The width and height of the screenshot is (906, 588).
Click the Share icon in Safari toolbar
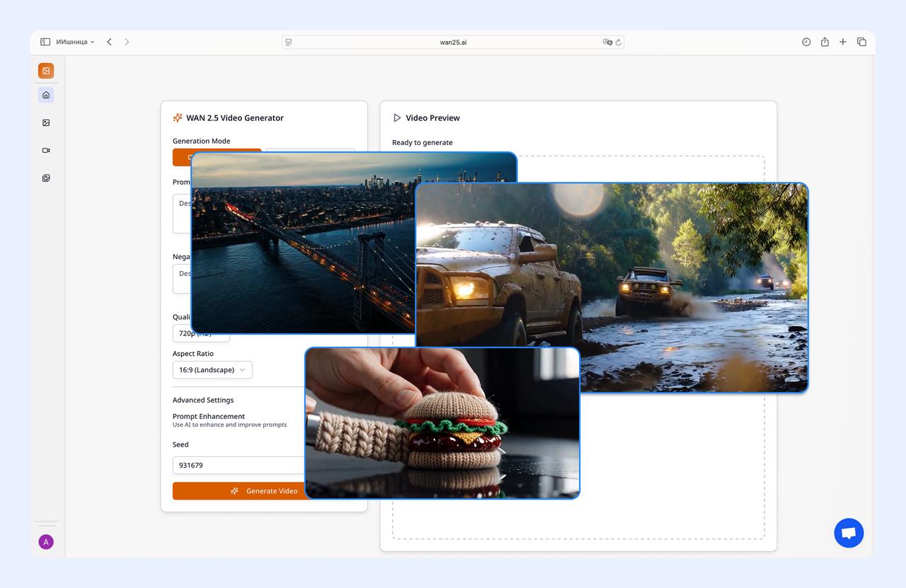825,42
